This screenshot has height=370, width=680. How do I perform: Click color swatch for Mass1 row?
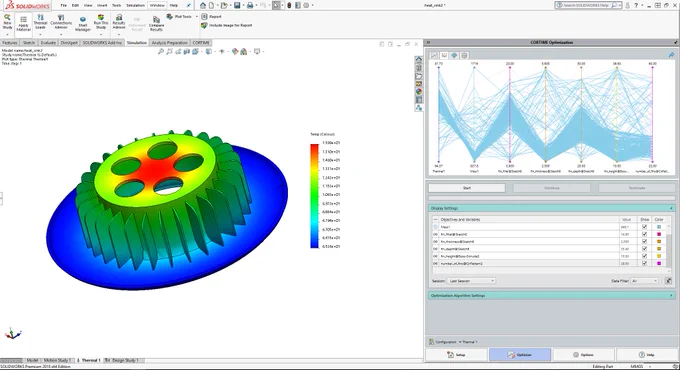coord(659,227)
